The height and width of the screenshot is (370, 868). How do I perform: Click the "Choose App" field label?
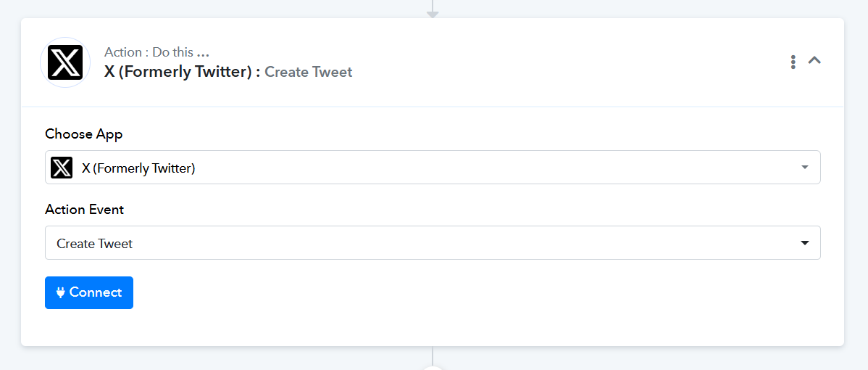[84, 134]
